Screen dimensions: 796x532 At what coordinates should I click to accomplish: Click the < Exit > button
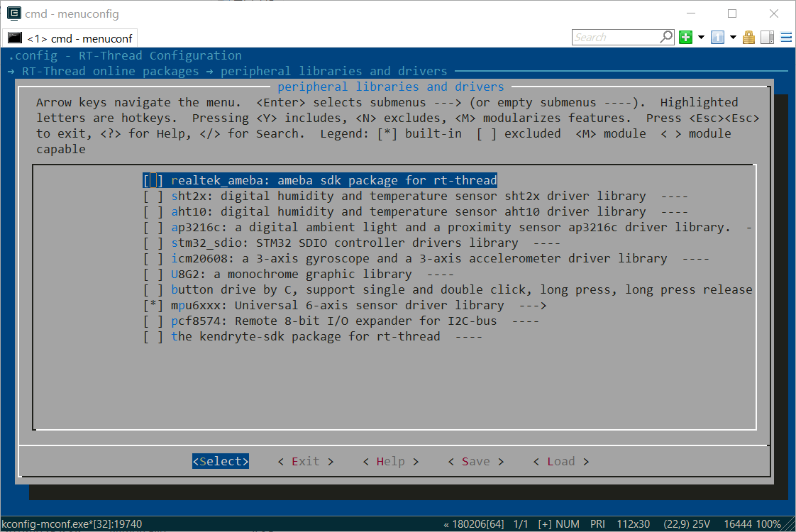pyautogui.click(x=306, y=461)
